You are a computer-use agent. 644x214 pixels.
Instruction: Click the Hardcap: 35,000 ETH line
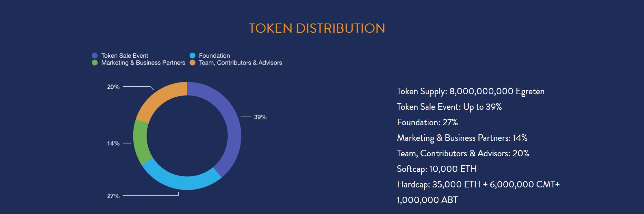[478, 185]
